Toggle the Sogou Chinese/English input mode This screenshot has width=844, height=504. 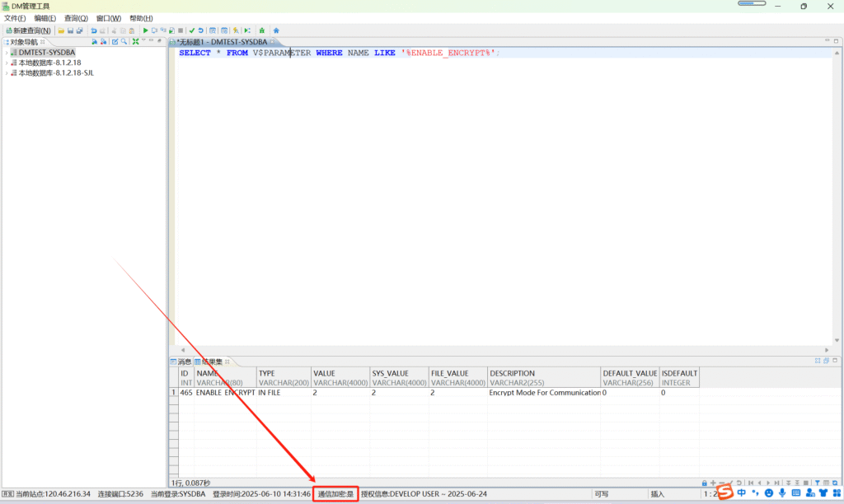742,492
